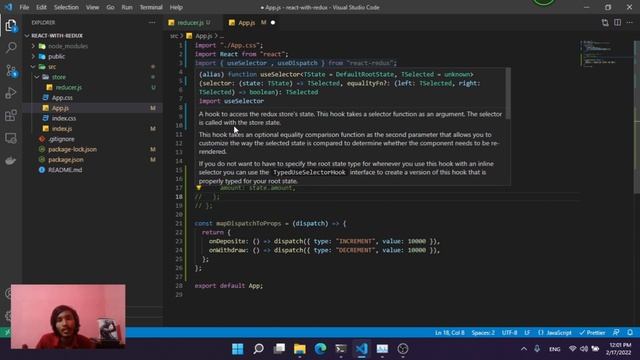Open the Help menu
The image size is (640, 360).
coord(176,7)
